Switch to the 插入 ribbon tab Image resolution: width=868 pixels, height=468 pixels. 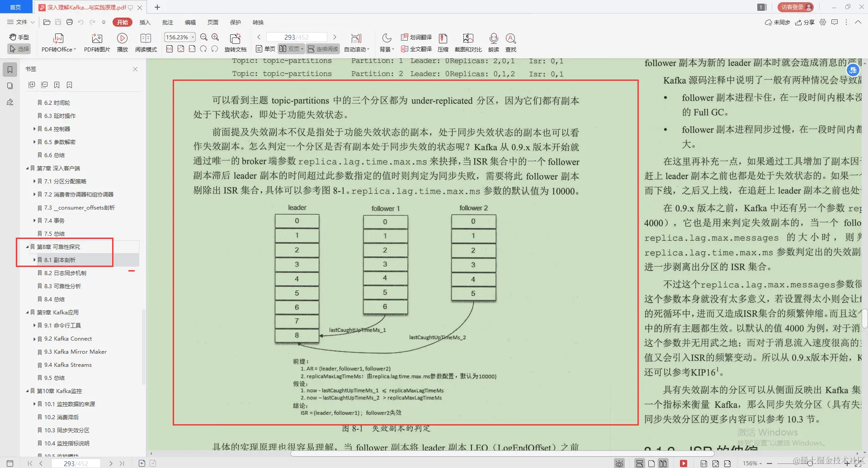click(x=144, y=22)
